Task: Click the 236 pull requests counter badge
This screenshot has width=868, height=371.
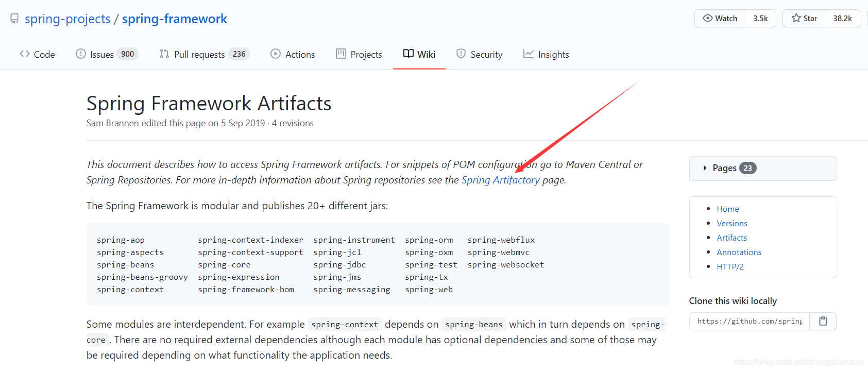Action: (x=239, y=54)
